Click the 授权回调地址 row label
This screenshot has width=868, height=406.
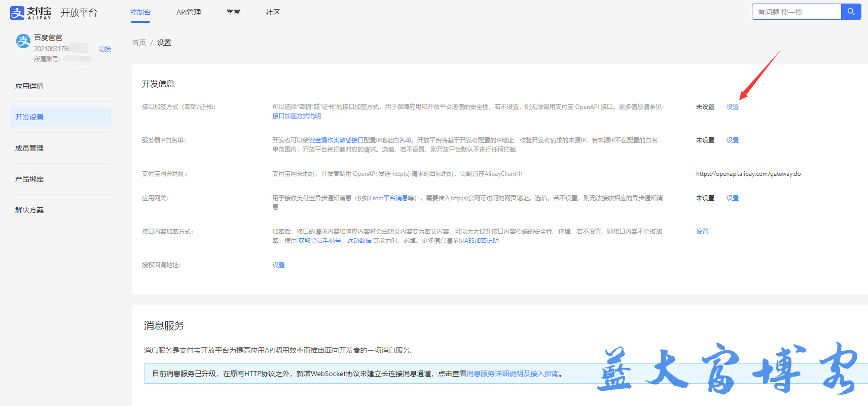click(x=161, y=265)
